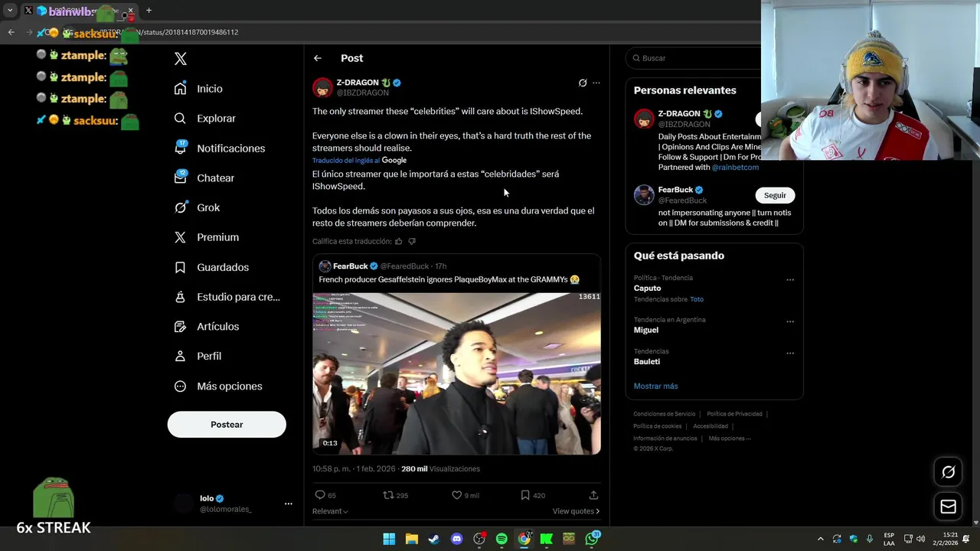Viewport: 980px width, 551px height.
Task: Click the Más opciones circle icon
Action: pyautogui.click(x=181, y=386)
